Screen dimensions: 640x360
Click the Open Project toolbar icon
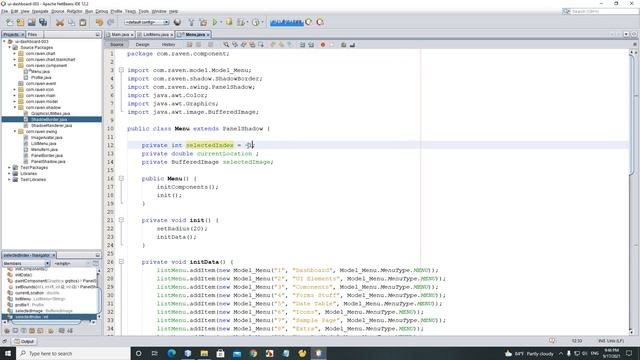(31, 22)
